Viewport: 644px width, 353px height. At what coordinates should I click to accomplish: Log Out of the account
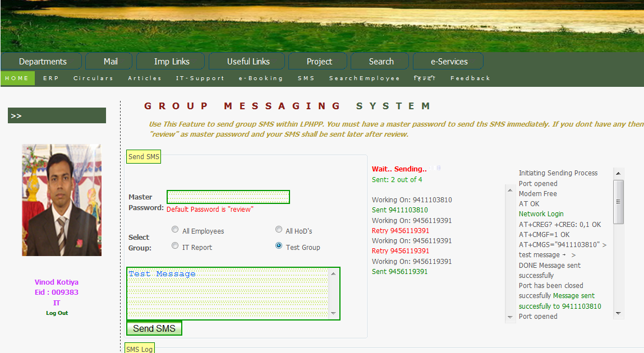coord(57,313)
